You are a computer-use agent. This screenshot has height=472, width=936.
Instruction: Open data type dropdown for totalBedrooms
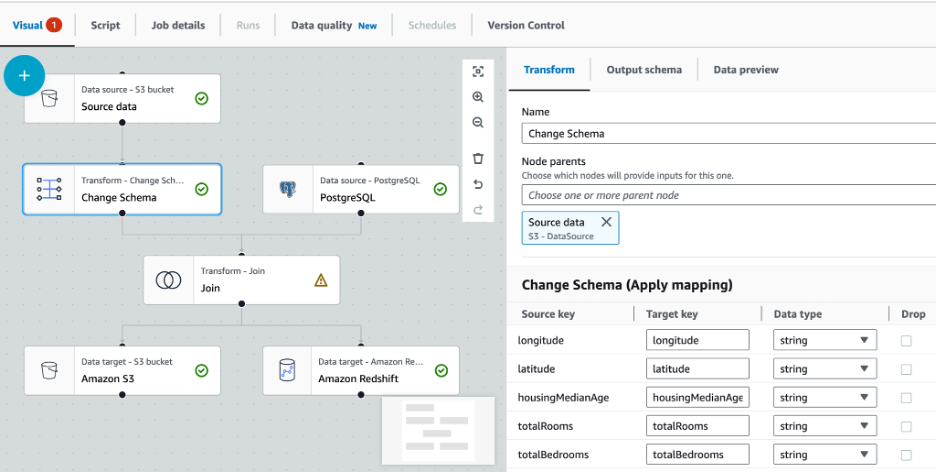825,455
